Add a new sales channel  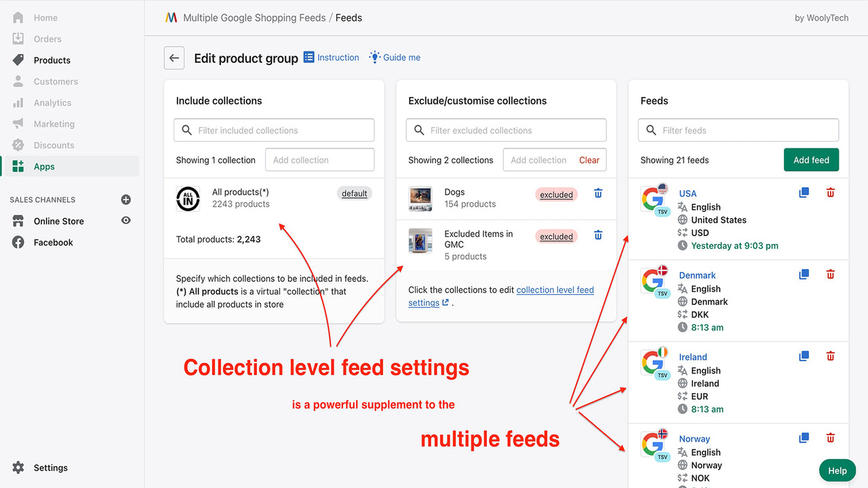coord(125,199)
